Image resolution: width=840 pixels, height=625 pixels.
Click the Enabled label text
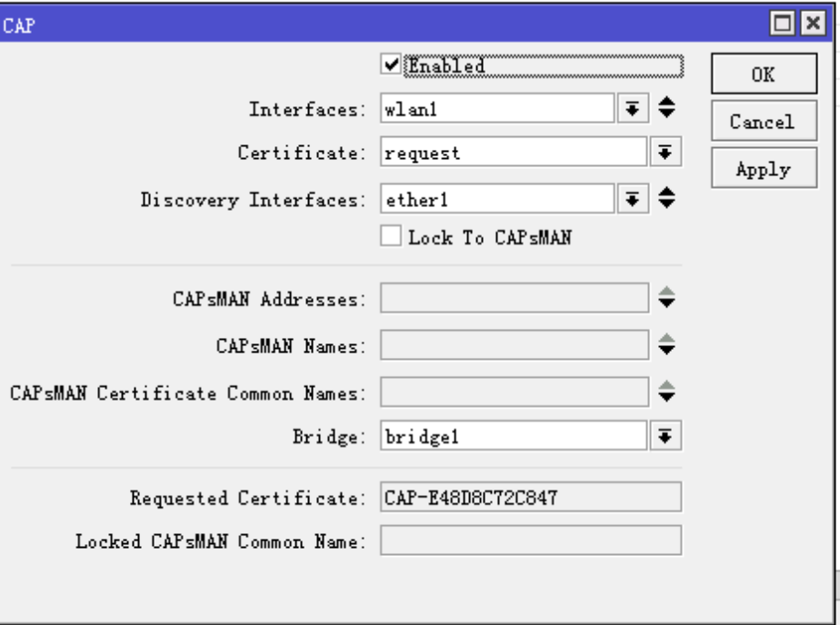(446, 65)
